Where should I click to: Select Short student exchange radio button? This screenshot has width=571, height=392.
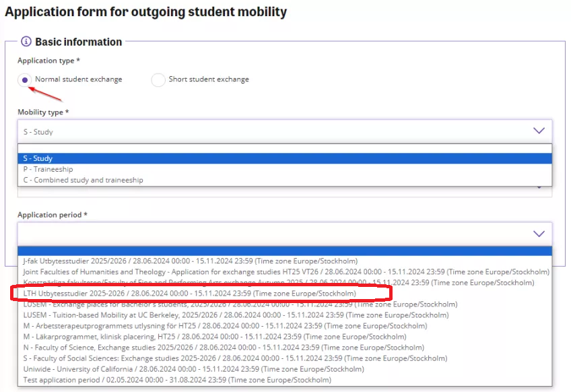click(x=158, y=80)
